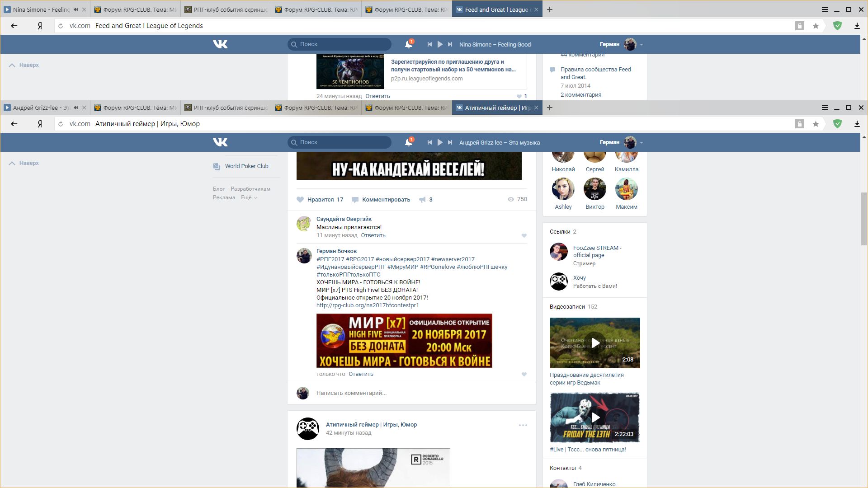This screenshot has height=488, width=868.
Task: Open Герман profile dropdown in lower header
Action: (x=641, y=142)
